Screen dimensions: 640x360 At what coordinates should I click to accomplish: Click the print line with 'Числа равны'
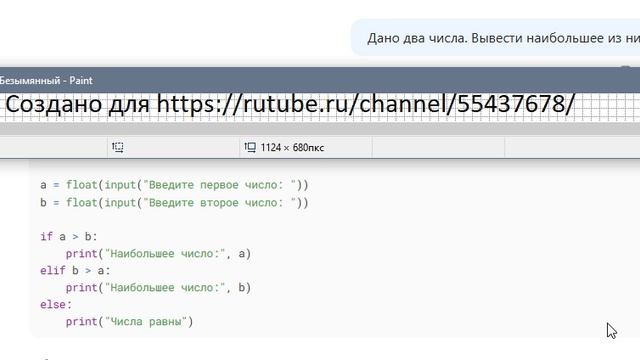coord(129,322)
